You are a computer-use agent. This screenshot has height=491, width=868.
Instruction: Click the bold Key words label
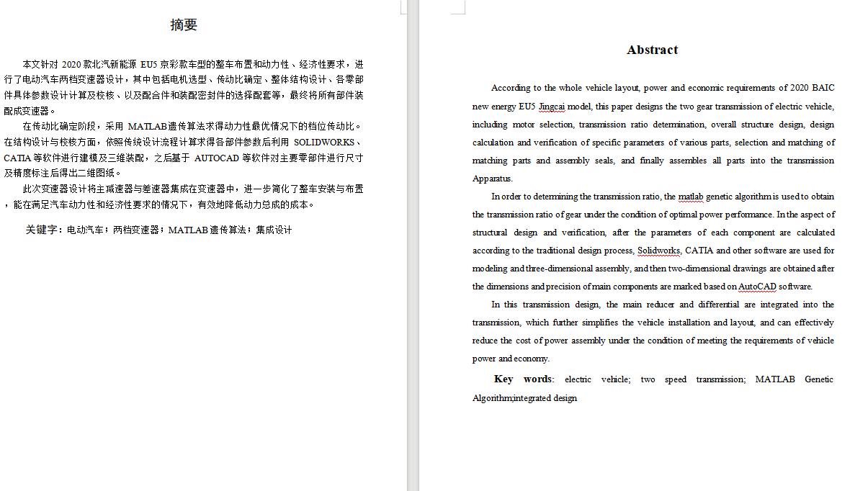point(523,379)
